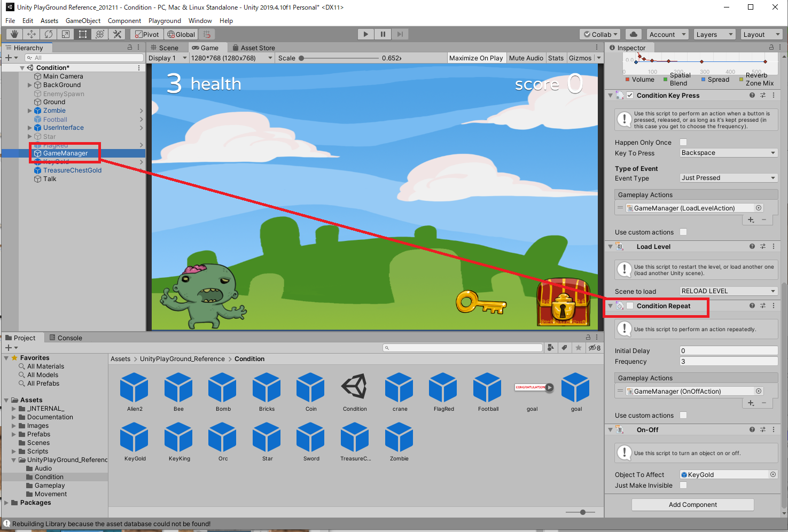Switch to the Asset Store tab
This screenshot has height=532, width=788.
pos(254,48)
